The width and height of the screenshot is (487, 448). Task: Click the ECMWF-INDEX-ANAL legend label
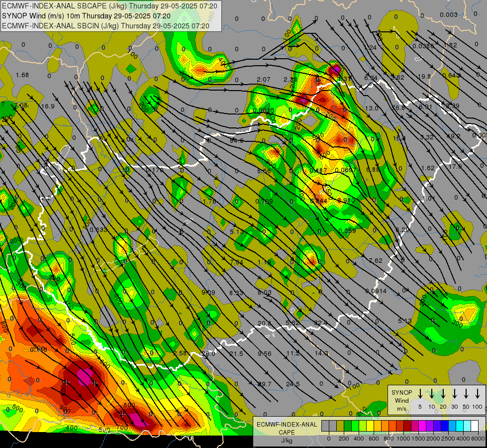click(287, 425)
